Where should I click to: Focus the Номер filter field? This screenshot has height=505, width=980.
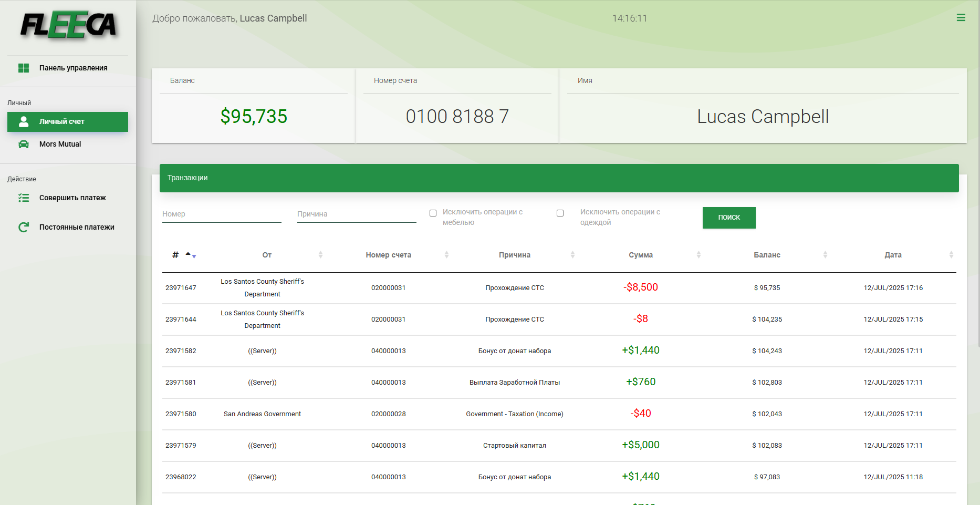pos(222,214)
